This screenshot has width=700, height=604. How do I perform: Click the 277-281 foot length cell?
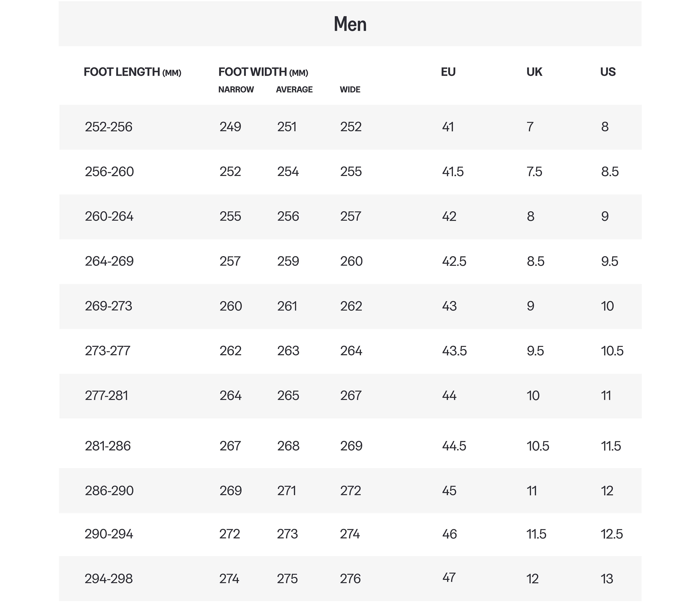pos(106,396)
